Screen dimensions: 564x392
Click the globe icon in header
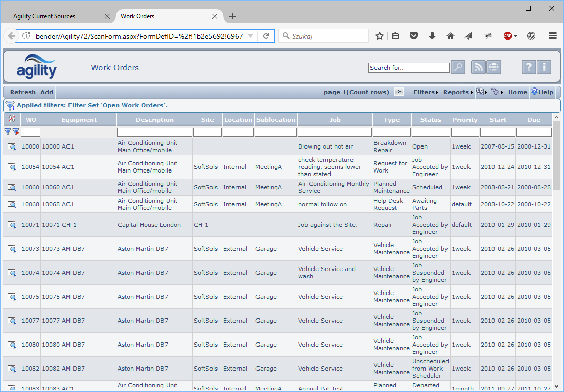[x=494, y=67]
